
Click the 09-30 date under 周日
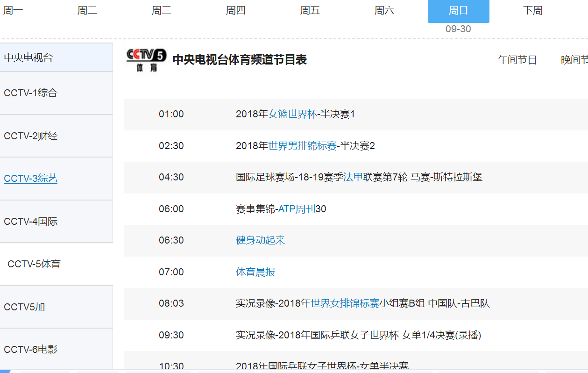tap(458, 29)
